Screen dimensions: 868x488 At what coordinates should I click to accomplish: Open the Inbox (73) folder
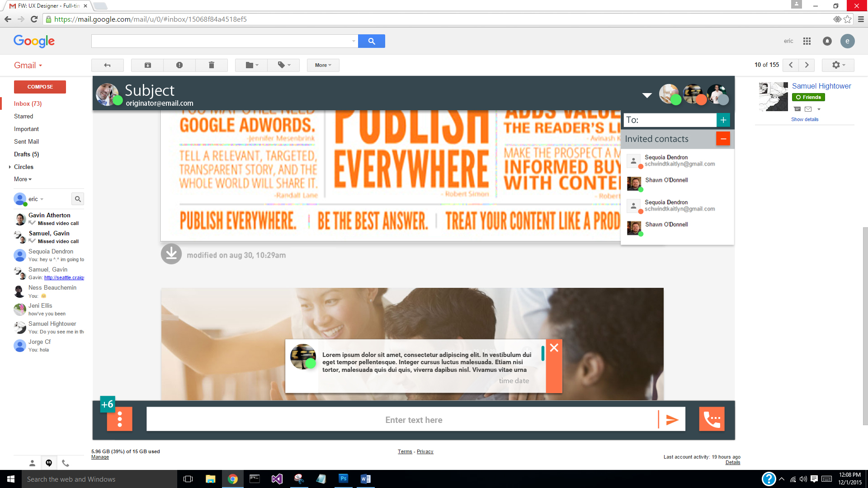tap(28, 103)
